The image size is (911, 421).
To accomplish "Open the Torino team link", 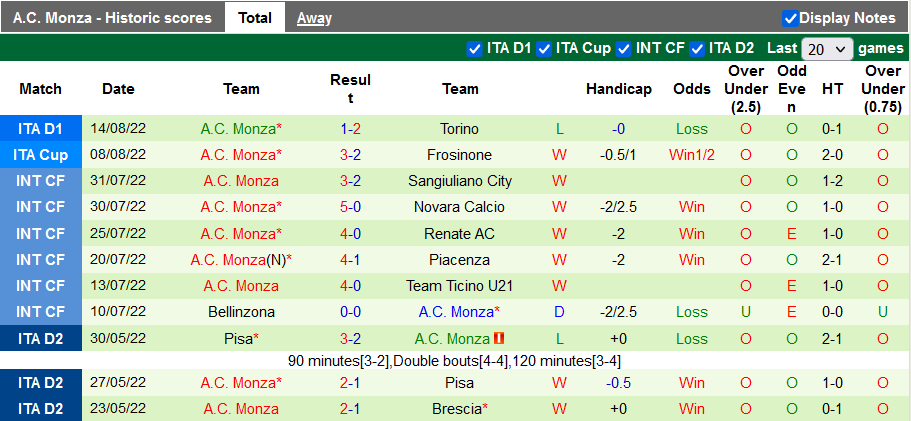I will click(x=459, y=129).
